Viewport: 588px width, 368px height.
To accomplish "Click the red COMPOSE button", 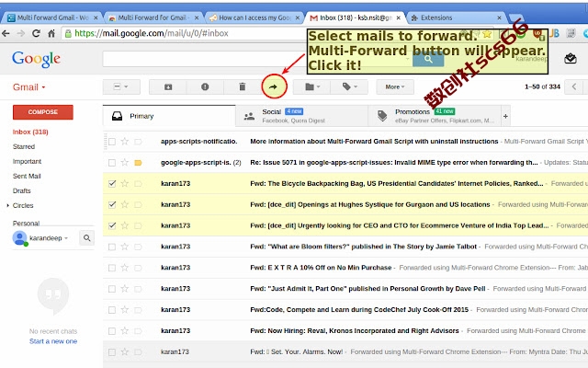I will click(43, 112).
